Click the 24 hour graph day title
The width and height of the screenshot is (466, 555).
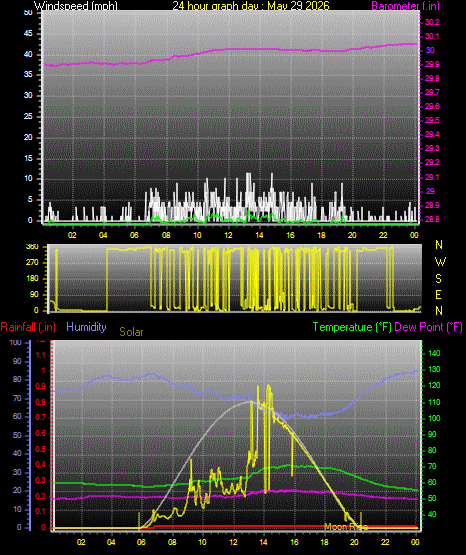251,6
